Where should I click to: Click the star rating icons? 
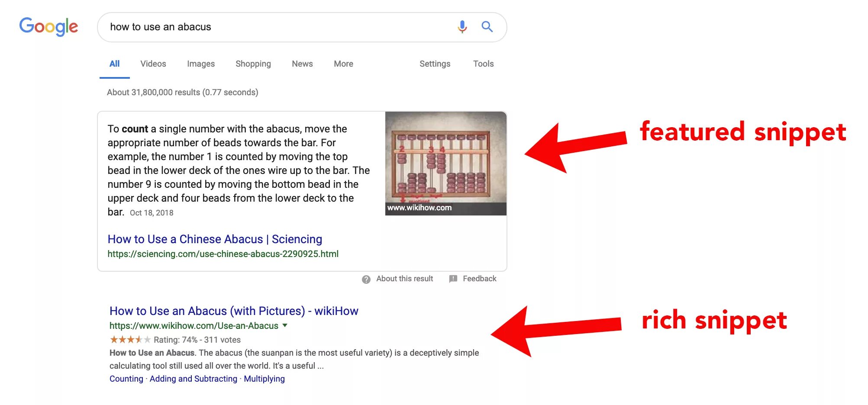(130, 340)
